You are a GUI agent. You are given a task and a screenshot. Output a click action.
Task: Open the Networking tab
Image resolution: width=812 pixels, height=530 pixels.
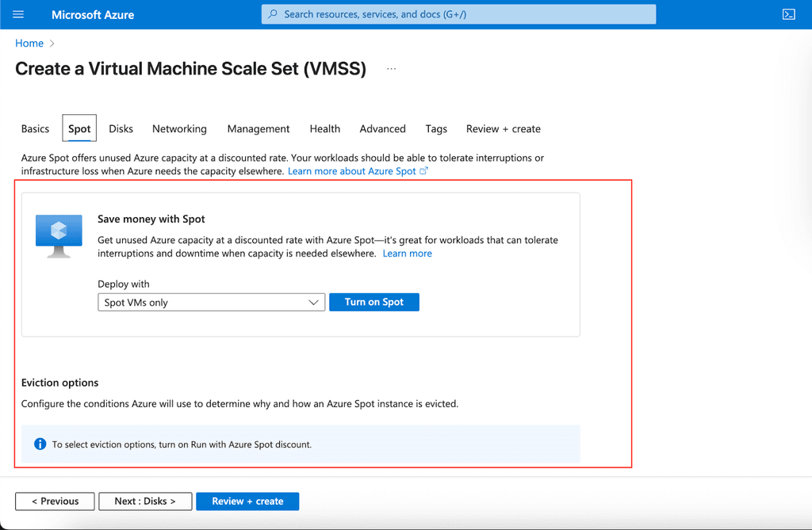(x=179, y=128)
